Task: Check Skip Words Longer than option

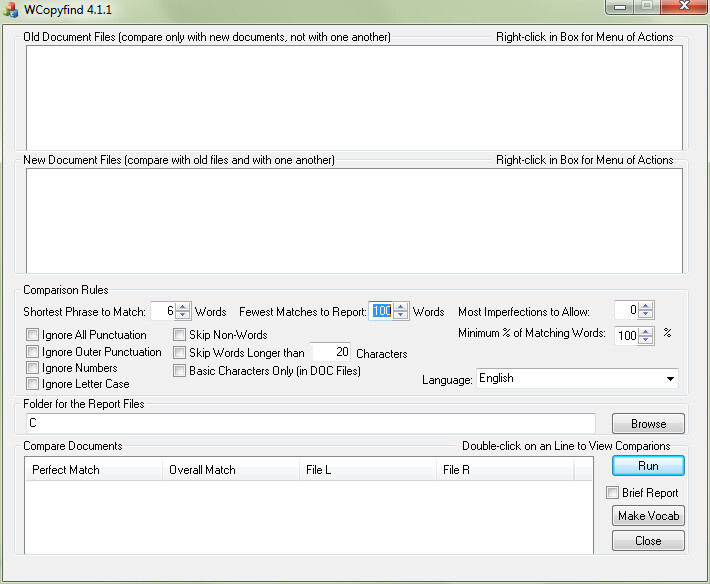Action: click(x=180, y=353)
